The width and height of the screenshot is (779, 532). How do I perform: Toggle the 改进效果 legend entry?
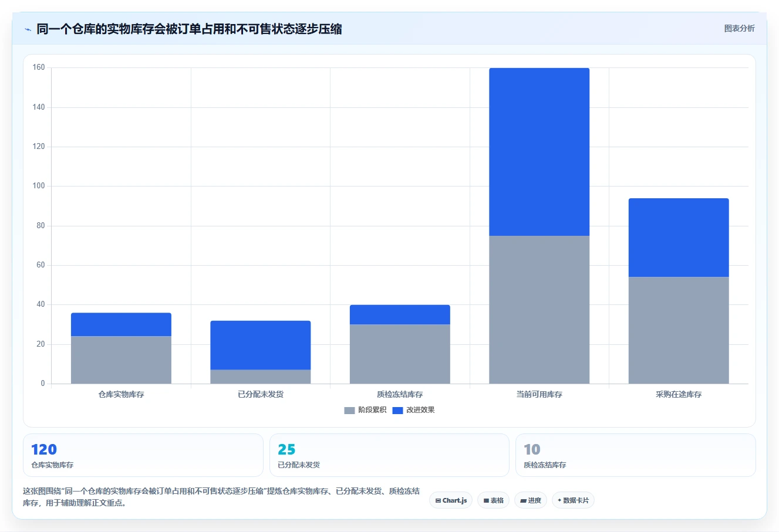(x=414, y=410)
